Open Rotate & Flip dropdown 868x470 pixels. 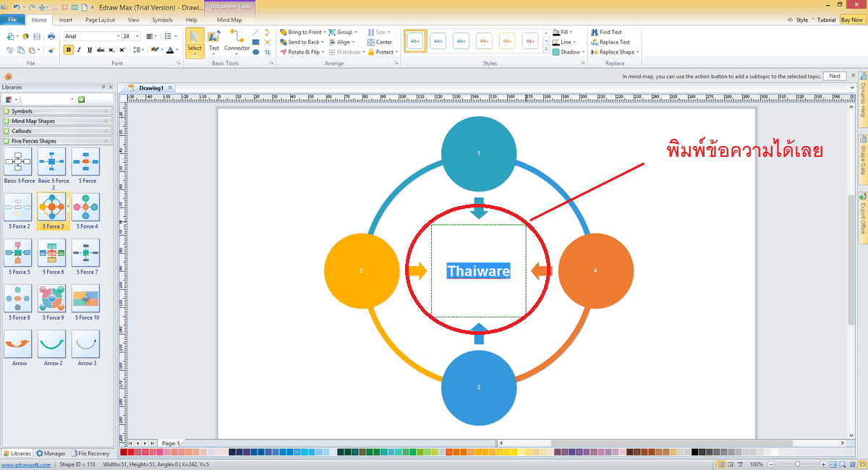[x=302, y=52]
